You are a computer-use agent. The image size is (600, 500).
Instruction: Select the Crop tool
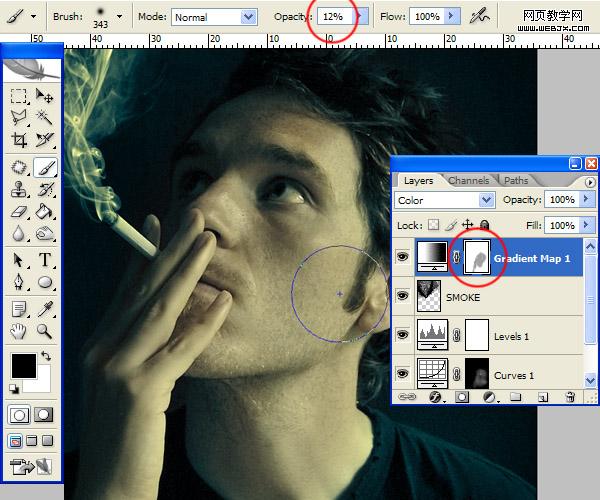coord(19,141)
